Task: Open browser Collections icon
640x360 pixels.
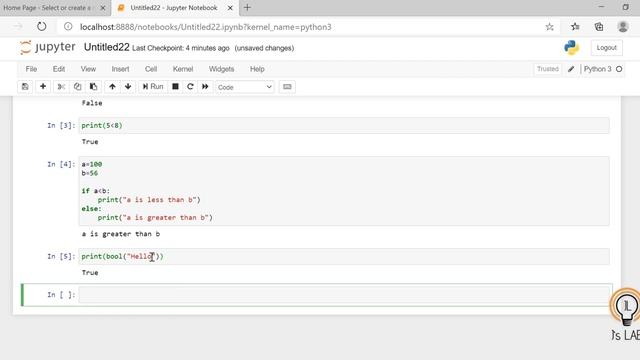Action: coord(599,27)
